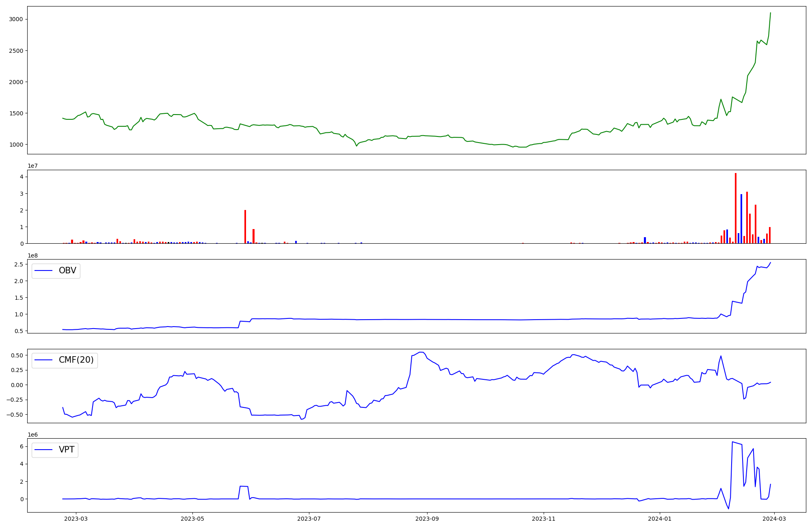Click the tallest red volume bar

tap(735, 207)
